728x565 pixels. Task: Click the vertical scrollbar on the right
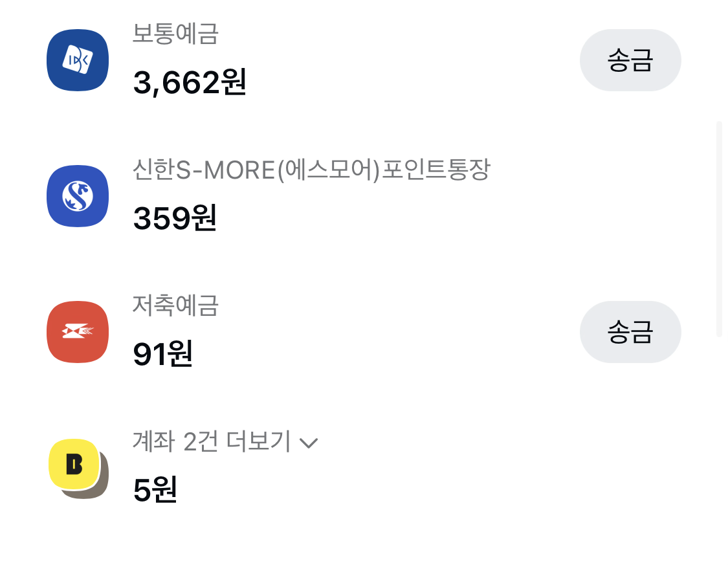click(719, 228)
